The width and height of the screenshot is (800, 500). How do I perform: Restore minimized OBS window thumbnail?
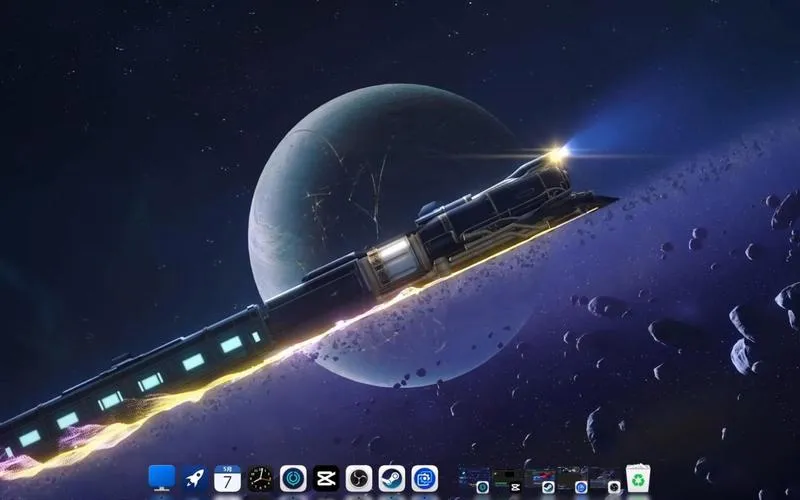[606, 479]
